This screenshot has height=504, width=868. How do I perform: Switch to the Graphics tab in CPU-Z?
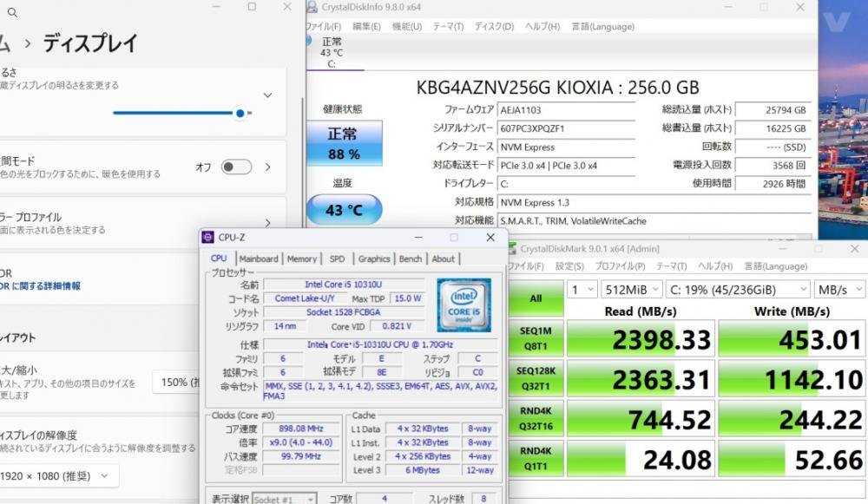[374, 259]
